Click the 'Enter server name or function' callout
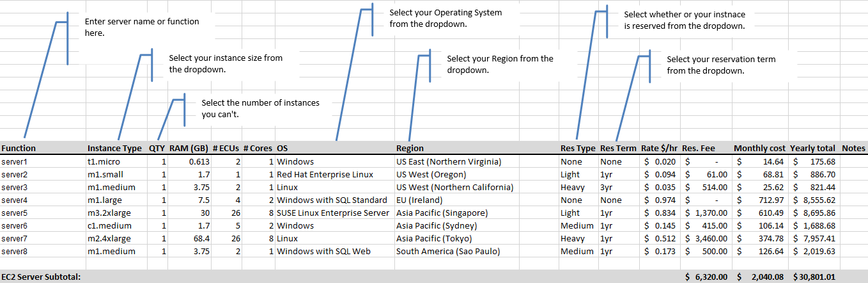This screenshot has height=283, width=868. (x=142, y=27)
